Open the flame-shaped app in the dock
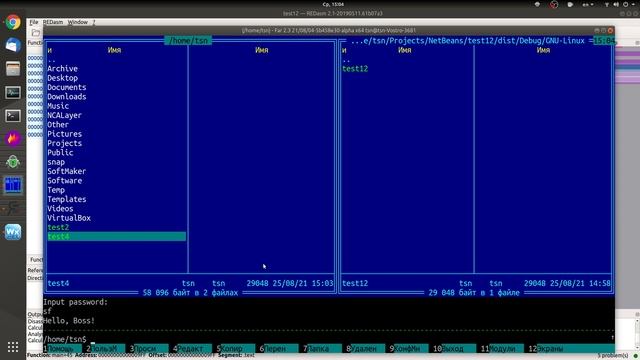The width and height of the screenshot is (640, 360). pos(13,139)
